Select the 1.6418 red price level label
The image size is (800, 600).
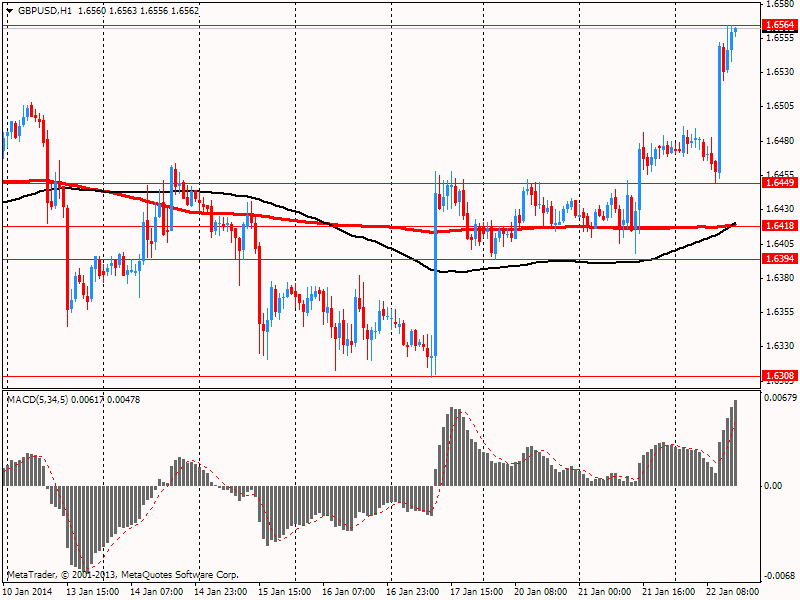tap(779, 226)
